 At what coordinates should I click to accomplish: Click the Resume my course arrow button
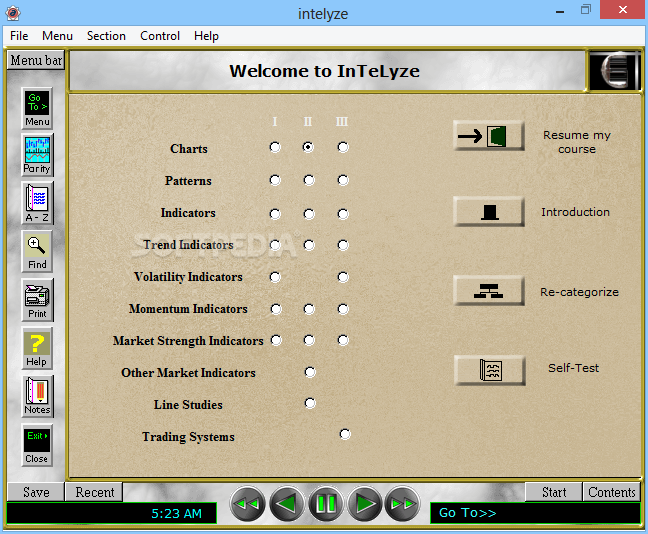click(489, 136)
